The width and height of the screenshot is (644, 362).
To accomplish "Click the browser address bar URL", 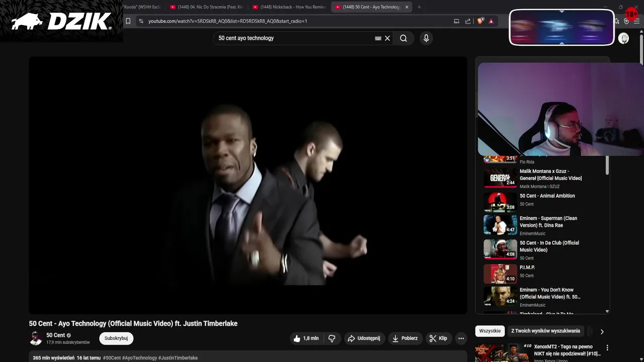I will (x=227, y=21).
